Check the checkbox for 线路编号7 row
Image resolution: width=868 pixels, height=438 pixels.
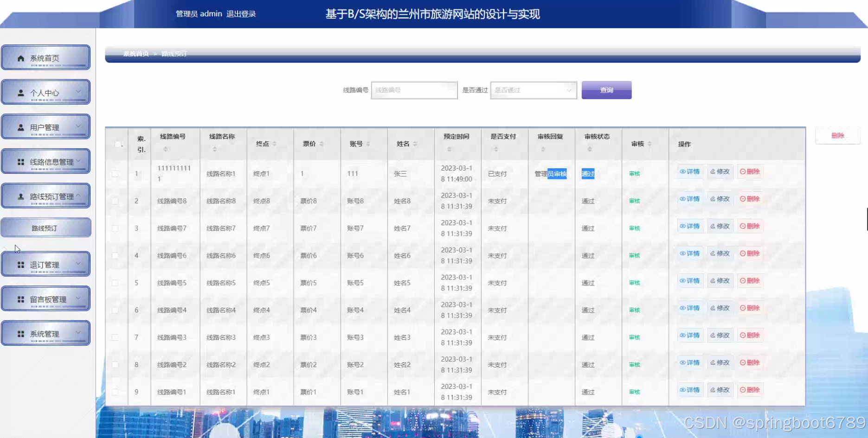[115, 229]
